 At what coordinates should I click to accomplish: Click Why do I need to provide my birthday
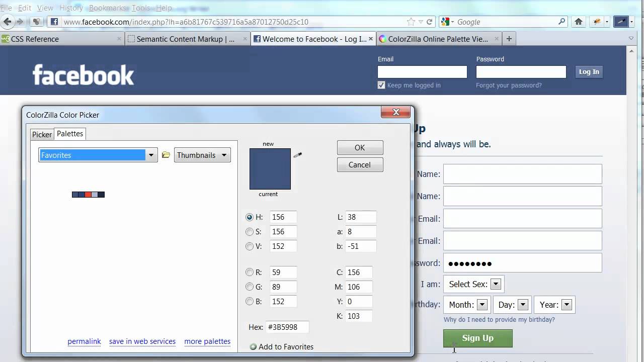[499, 319]
